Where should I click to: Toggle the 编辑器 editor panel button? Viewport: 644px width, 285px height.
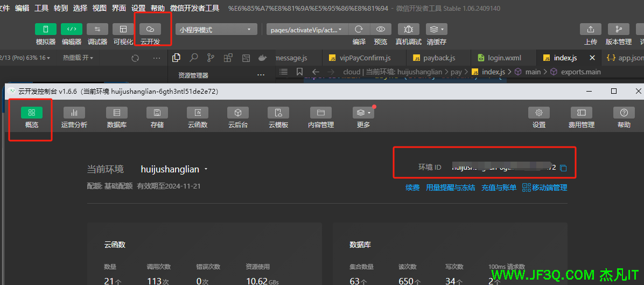[x=72, y=29]
